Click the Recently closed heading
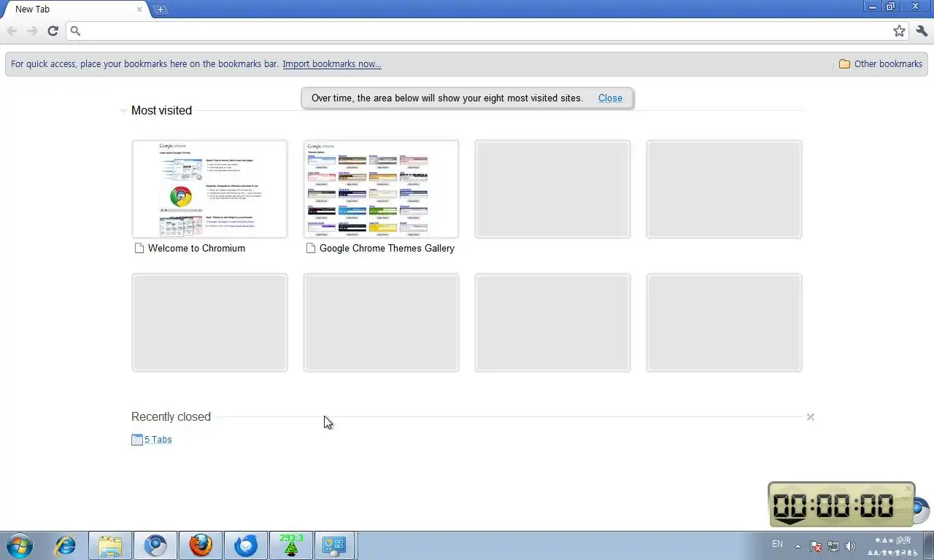This screenshot has width=934, height=560. pos(171,416)
